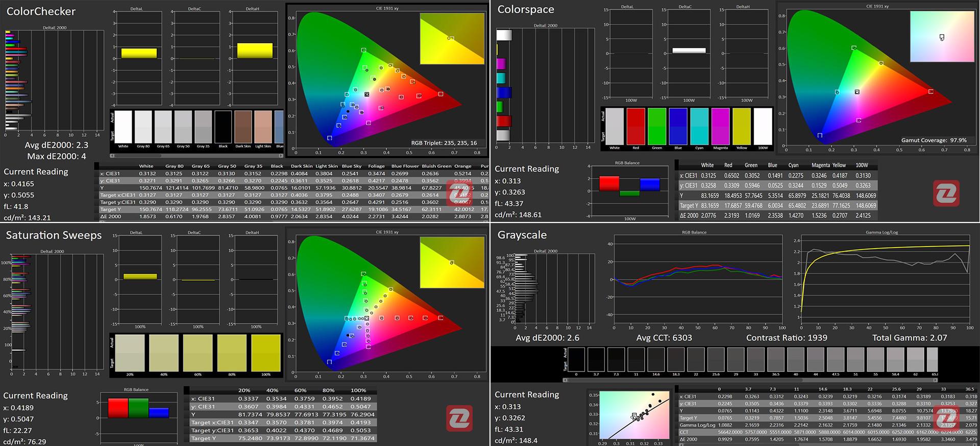Select the Magenta swatch in Colorspace

pyautogui.click(x=720, y=126)
